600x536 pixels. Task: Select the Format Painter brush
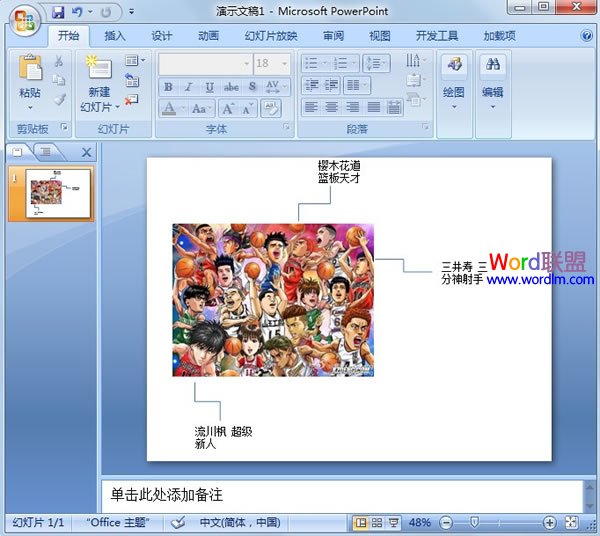tap(59, 99)
